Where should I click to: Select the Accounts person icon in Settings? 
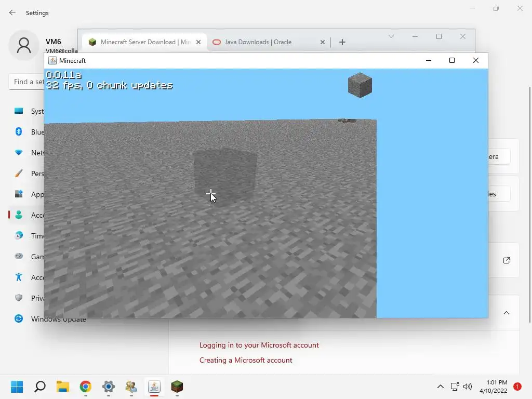(x=19, y=215)
